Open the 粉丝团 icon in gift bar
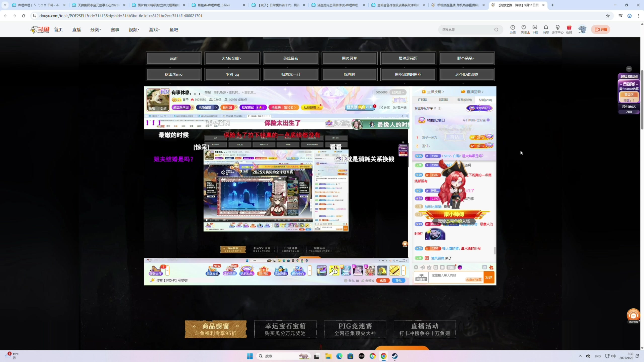This screenshot has width=644, height=362. [264, 270]
